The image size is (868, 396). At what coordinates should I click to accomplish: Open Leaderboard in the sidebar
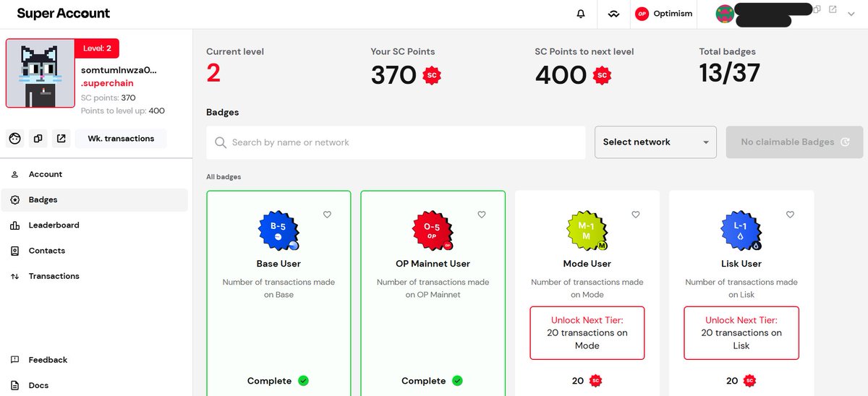pos(94,225)
